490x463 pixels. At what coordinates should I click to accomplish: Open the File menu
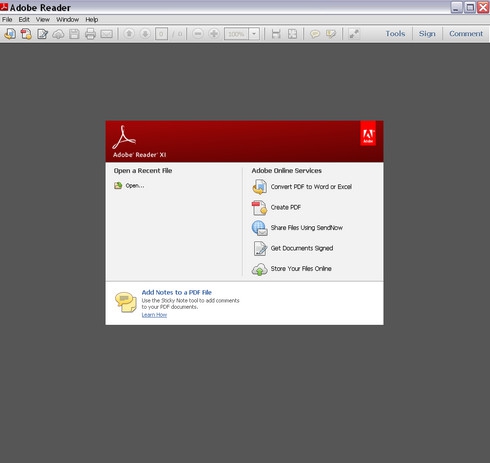pyautogui.click(x=7, y=19)
